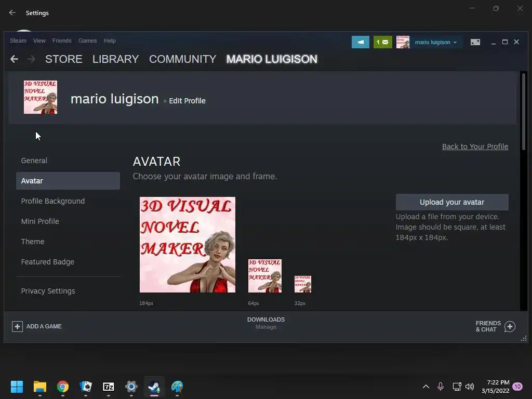Open the Windows Start menu

point(17,387)
